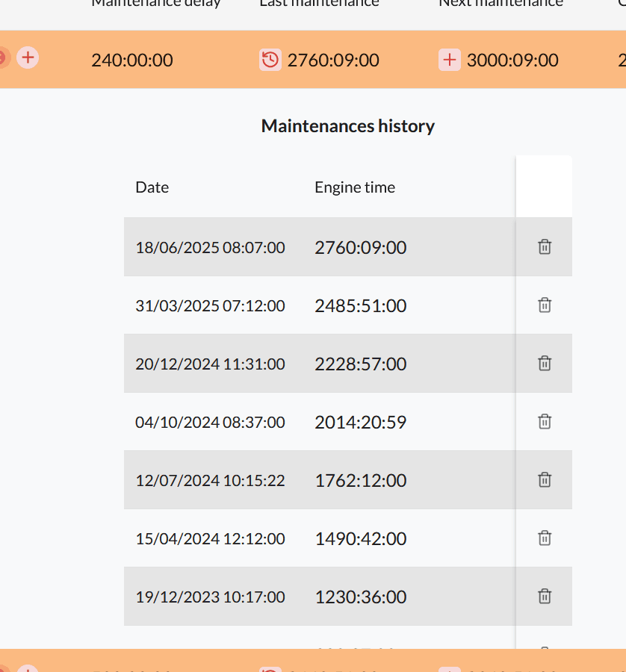This screenshot has height=672, width=626.
Task: Delete the 31/03/2025 maintenance entry
Action: point(545,305)
